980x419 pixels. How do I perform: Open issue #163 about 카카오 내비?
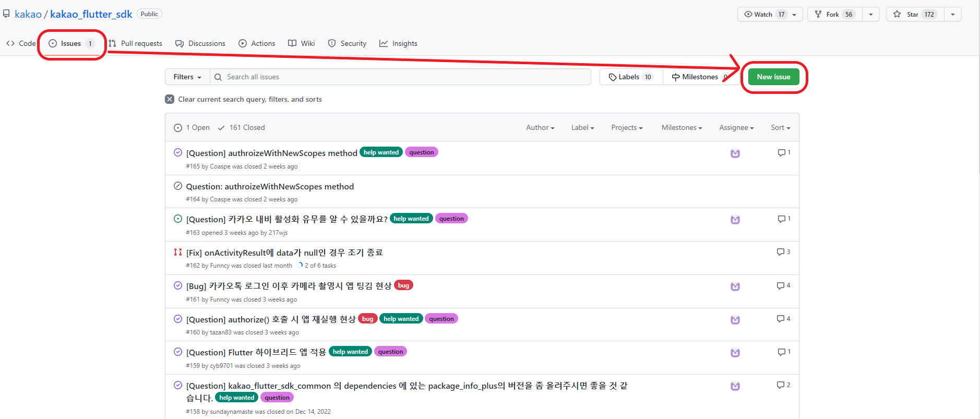[286, 219]
